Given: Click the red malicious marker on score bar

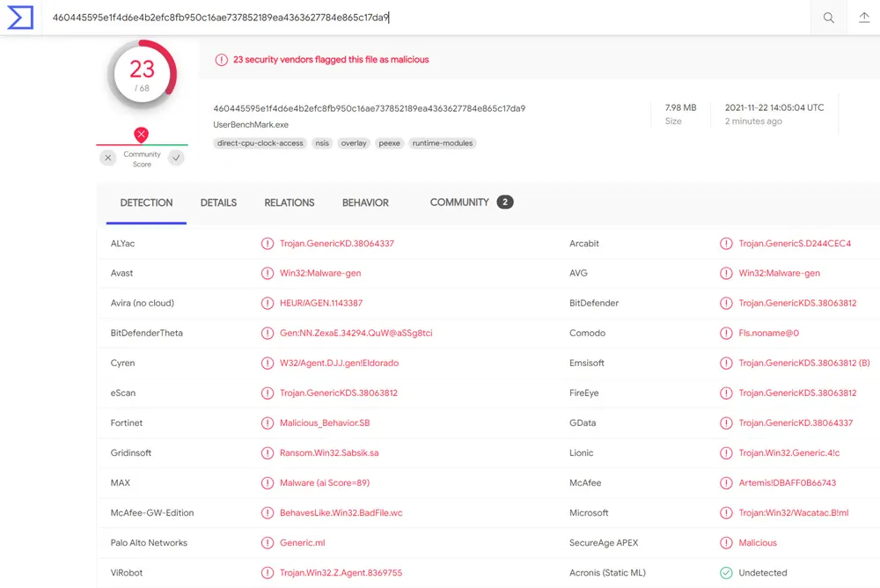Looking at the screenshot, I should click(x=141, y=135).
